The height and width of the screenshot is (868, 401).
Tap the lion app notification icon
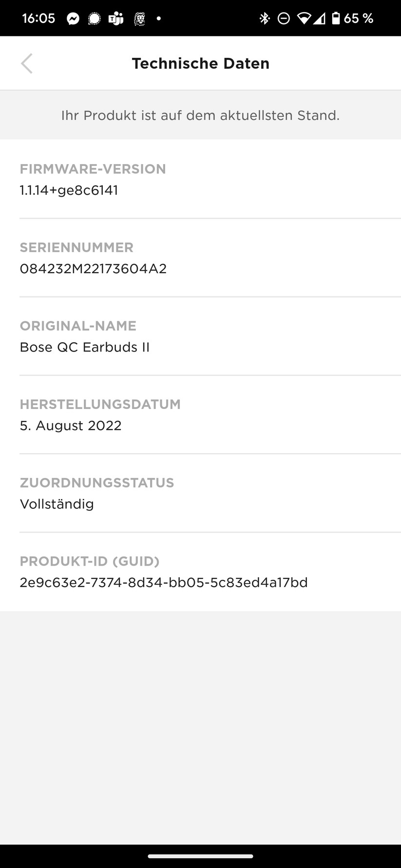click(x=139, y=19)
